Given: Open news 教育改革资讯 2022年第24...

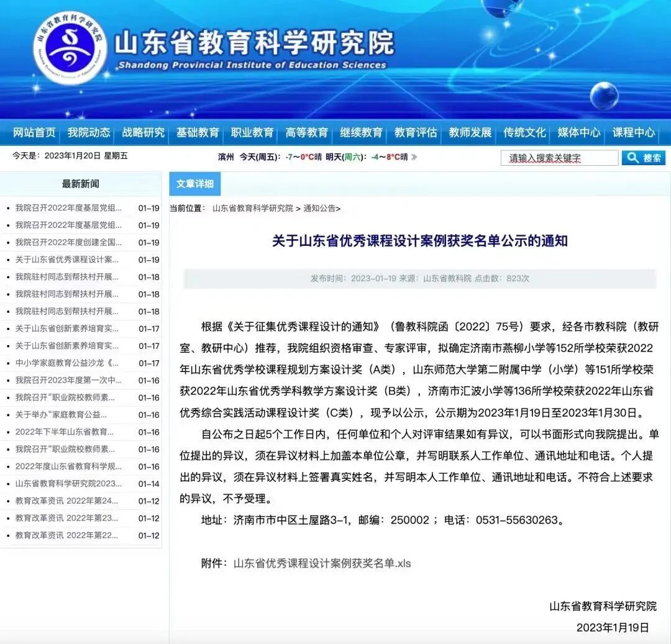Looking at the screenshot, I should [66, 501].
